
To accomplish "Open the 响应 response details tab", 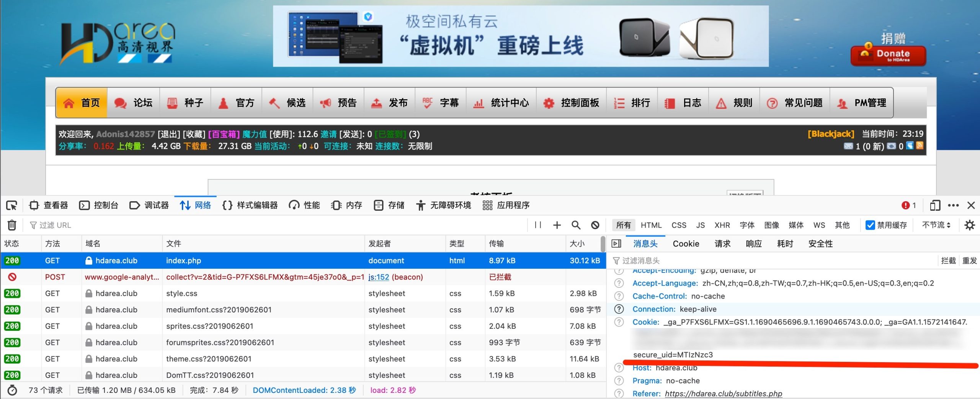I will coord(754,244).
